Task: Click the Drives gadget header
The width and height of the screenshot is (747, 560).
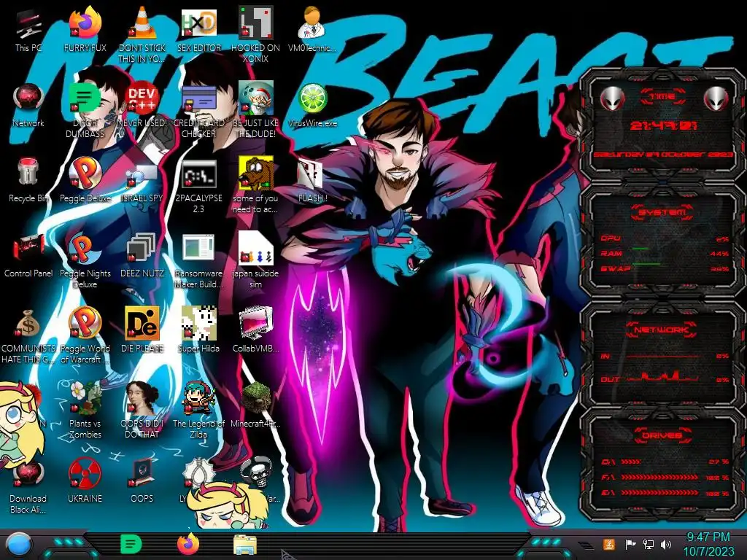Action: (x=662, y=435)
